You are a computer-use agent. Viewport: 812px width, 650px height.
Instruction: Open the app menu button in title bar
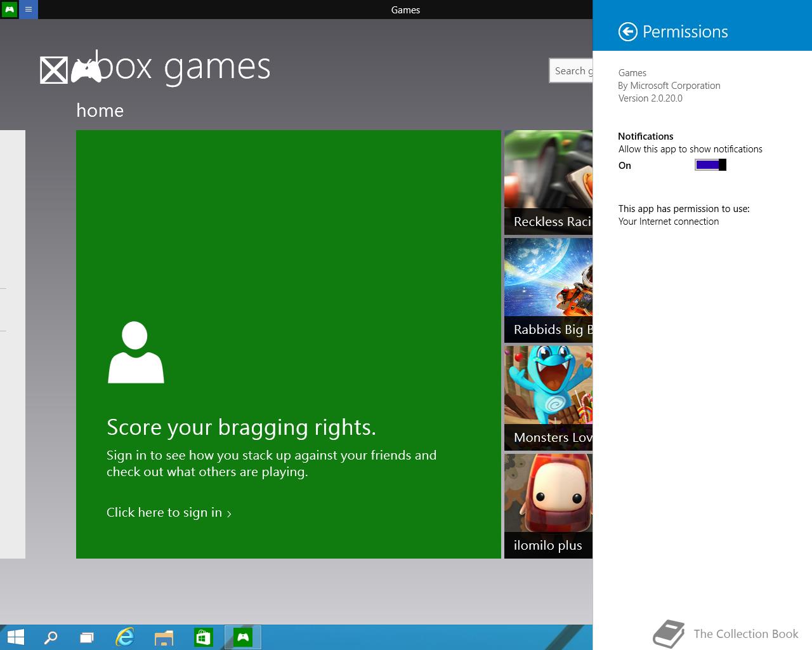[29, 10]
